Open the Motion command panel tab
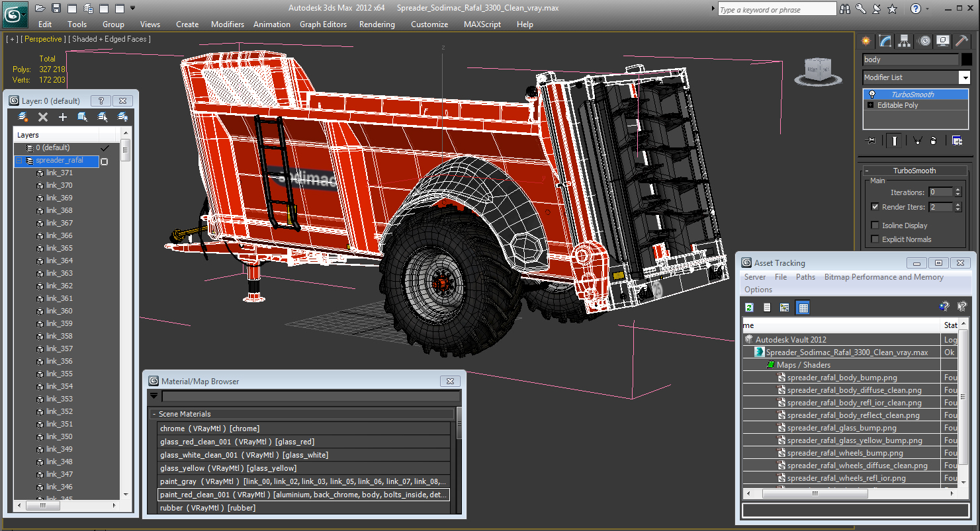The width and height of the screenshot is (980, 531). 924,41
